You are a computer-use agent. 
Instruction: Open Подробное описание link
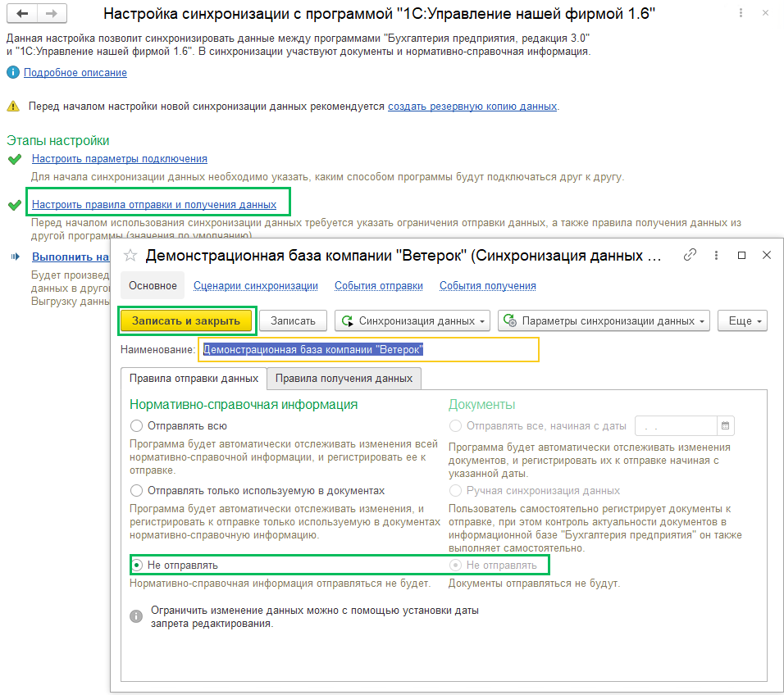[x=75, y=72]
